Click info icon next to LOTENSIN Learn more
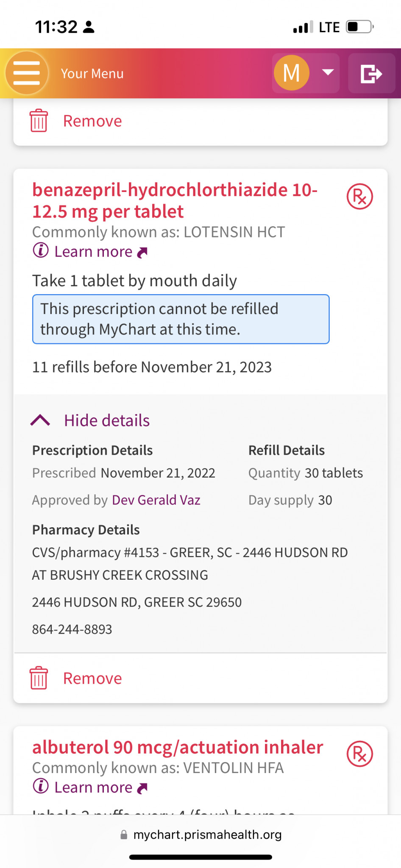The image size is (401, 868). coord(41,250)
